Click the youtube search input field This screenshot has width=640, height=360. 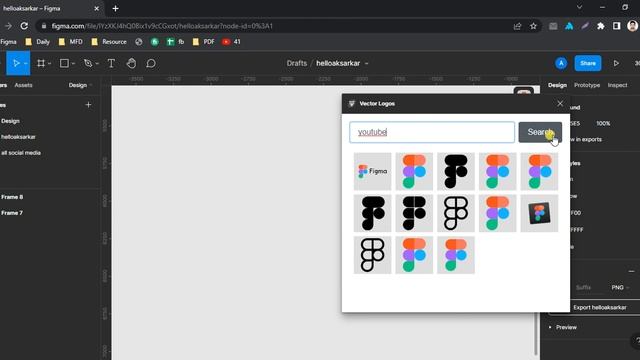(432, 132)
